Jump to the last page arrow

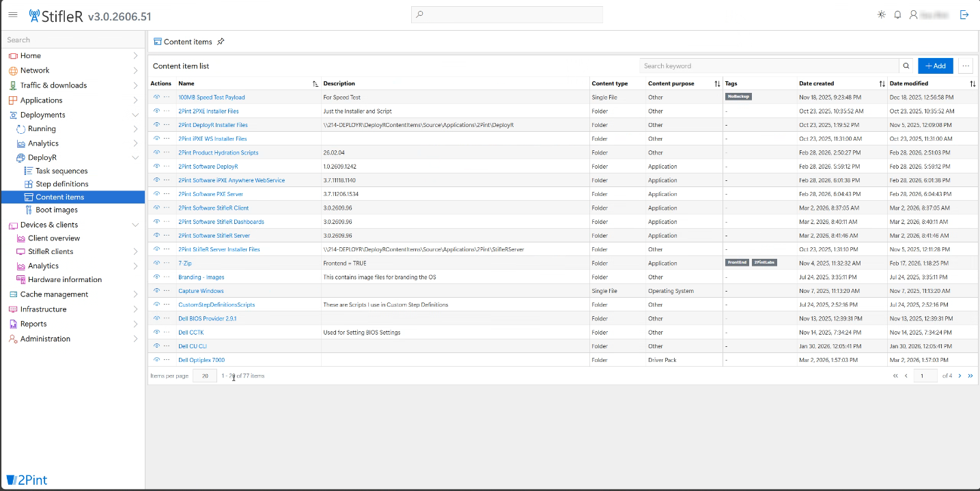pos(970,376)
